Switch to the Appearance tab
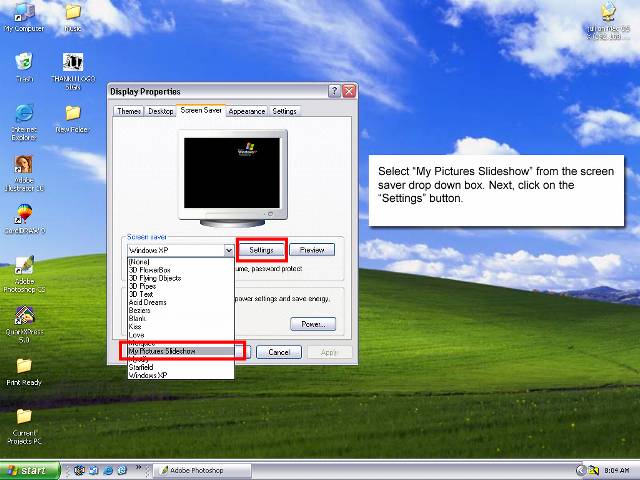 pyautogui.click(x=247, y=111)
